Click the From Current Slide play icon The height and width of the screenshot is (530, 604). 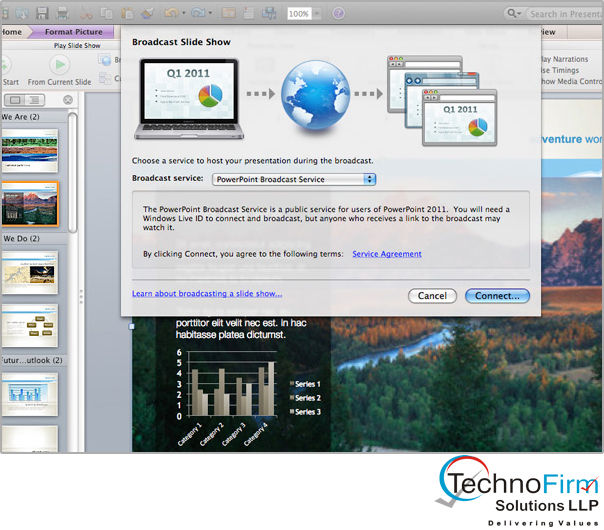click(x=60, y=65)
